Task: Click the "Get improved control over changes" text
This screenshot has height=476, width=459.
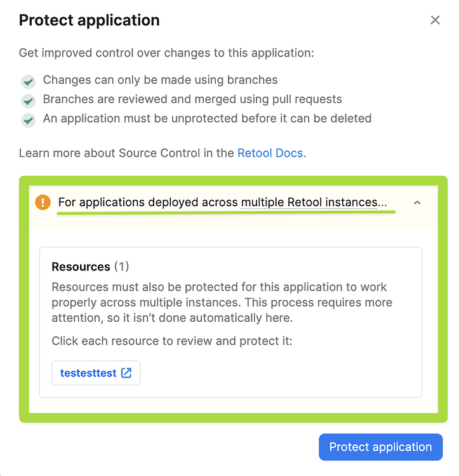Action: tap(166, 53)
